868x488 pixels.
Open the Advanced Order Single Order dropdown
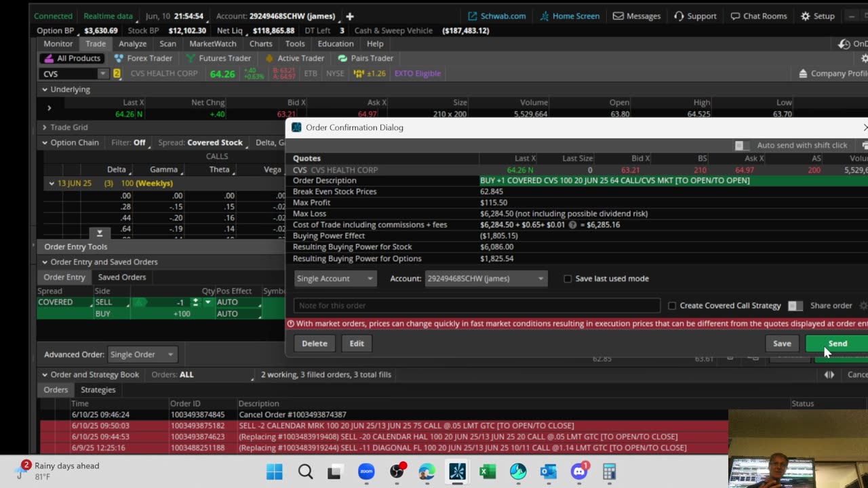[x=142, y=354]
